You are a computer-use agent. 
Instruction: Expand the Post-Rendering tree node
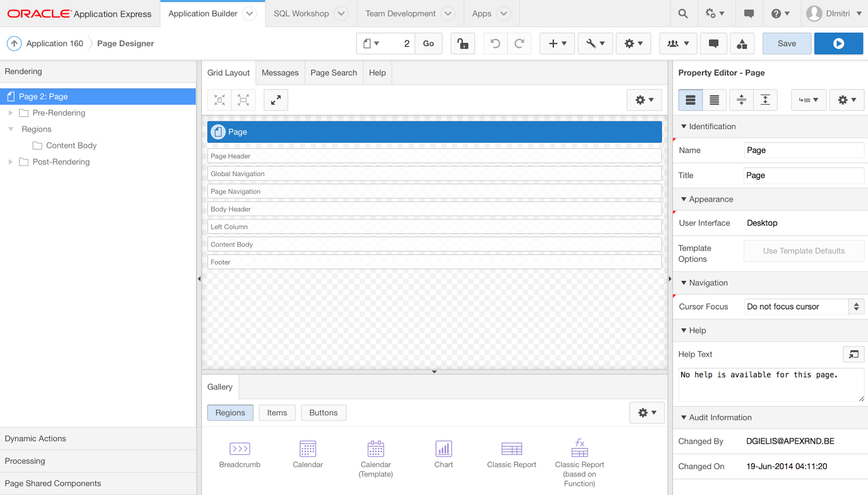(10, 162)
